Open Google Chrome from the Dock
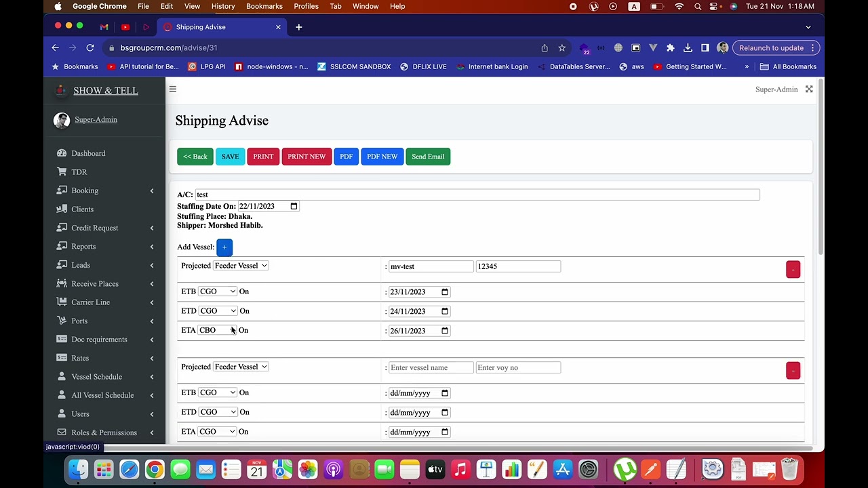The image size is (868, 488). click(x=155, y=469)
